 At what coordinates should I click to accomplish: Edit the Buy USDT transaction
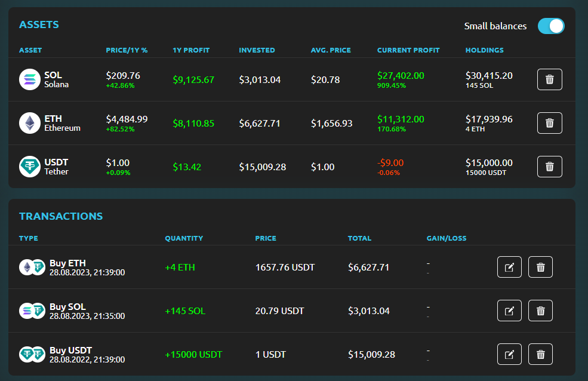509,354
